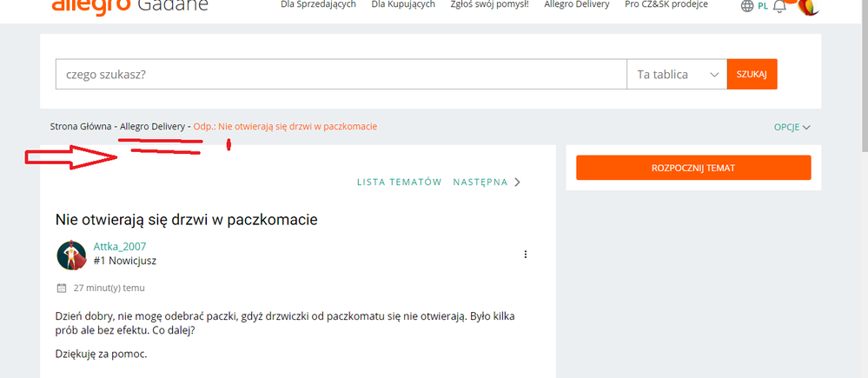Viewport: 868px width, 378px height.
Task: Go to NASTĘPNA topic
Action: tap(480, 182)
